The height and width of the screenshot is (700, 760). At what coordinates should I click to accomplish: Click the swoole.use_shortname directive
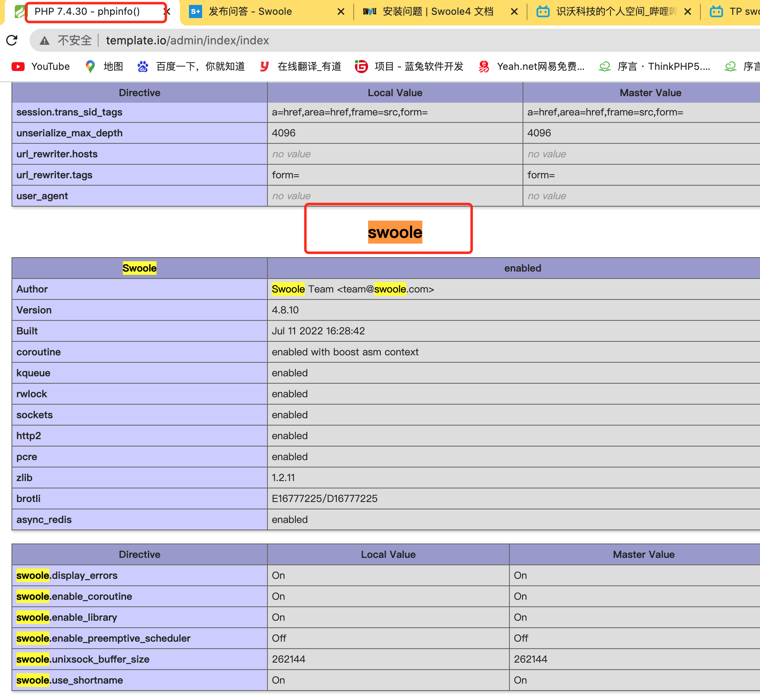tap(70, 680)
